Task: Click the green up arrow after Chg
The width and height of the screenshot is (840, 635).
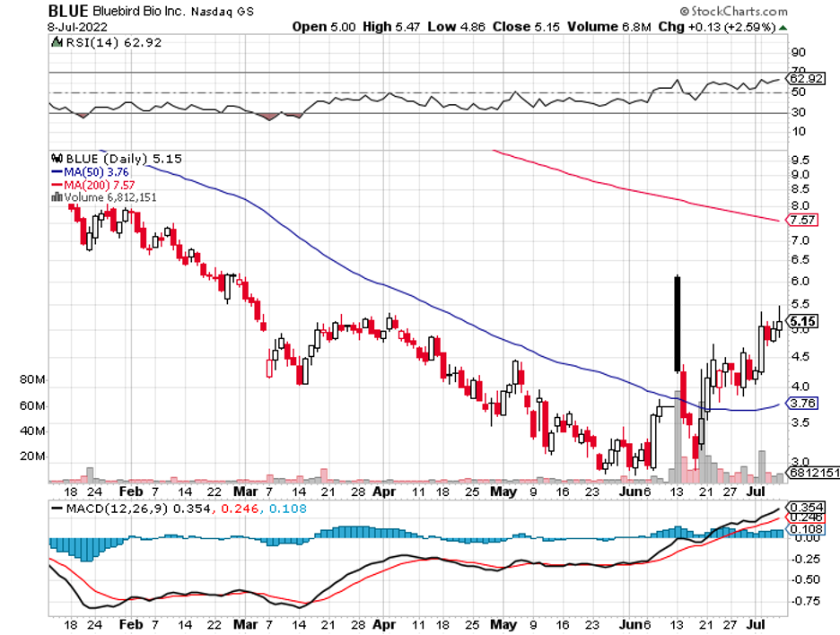Action: pos(783,27)
